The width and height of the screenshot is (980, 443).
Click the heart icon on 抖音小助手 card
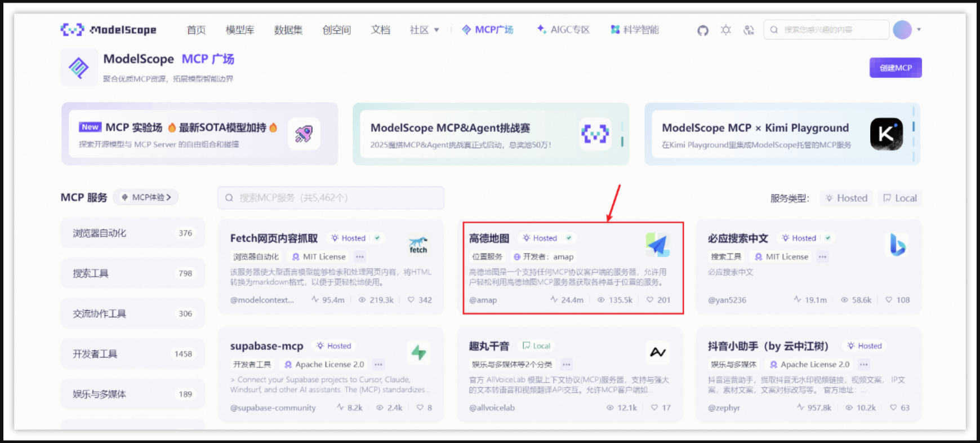pyautogui.click(x=893, y=407)
